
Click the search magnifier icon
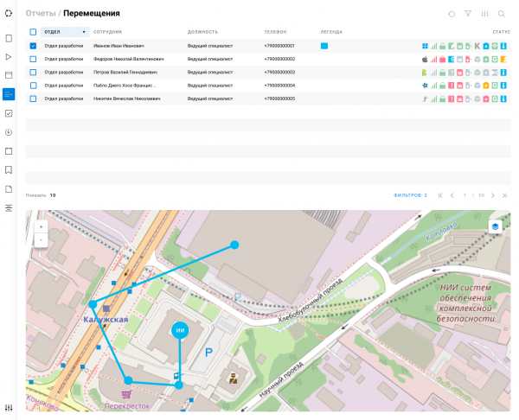(x=503, y=14)
